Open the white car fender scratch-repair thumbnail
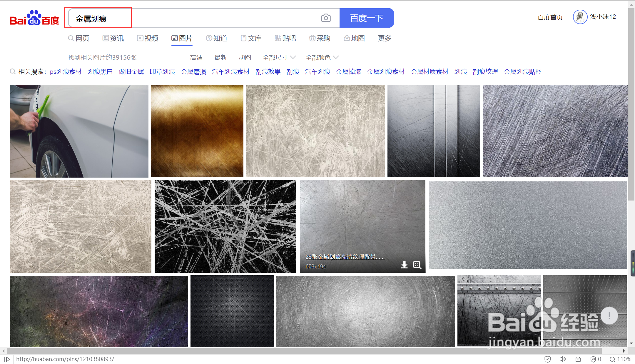 tap(79, 131)
